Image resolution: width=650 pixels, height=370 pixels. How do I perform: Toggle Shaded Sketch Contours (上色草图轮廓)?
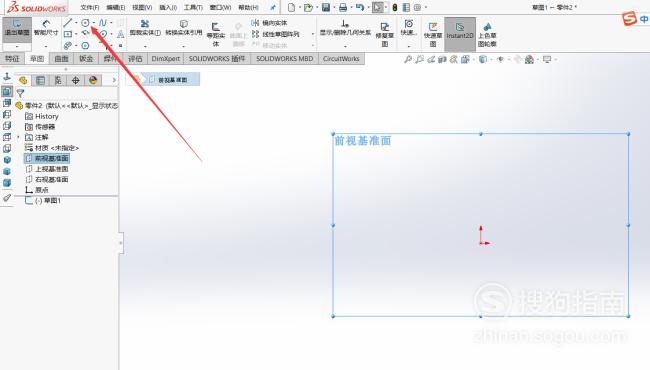487,34
